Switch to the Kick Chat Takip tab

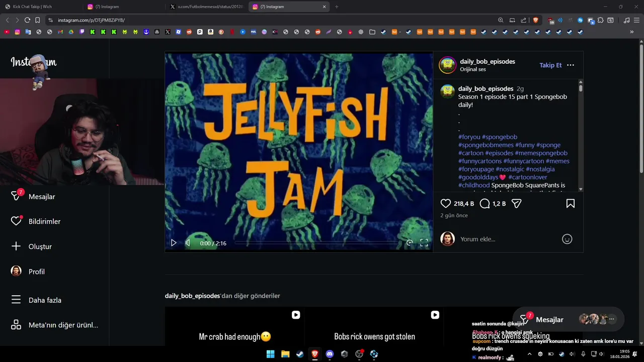tap(39, 7)
